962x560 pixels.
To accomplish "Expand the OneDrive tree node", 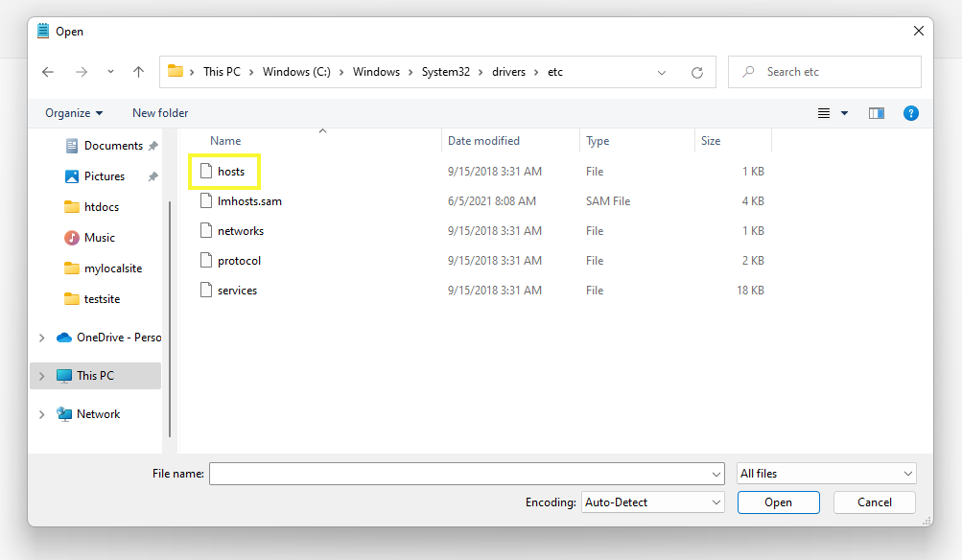I will click(x=41, y=338).
